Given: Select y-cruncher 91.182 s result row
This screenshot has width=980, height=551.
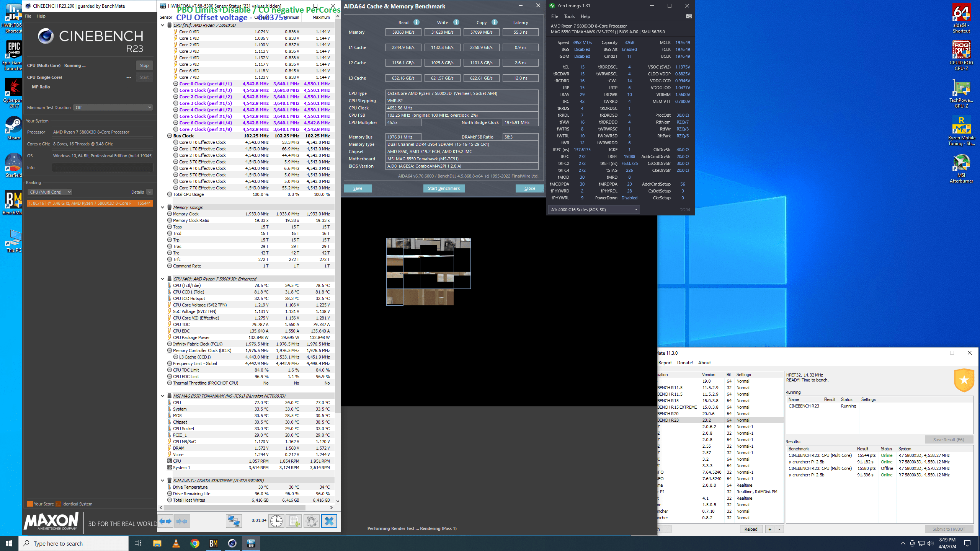Looking at the screenshot, I should click(879, 462).
